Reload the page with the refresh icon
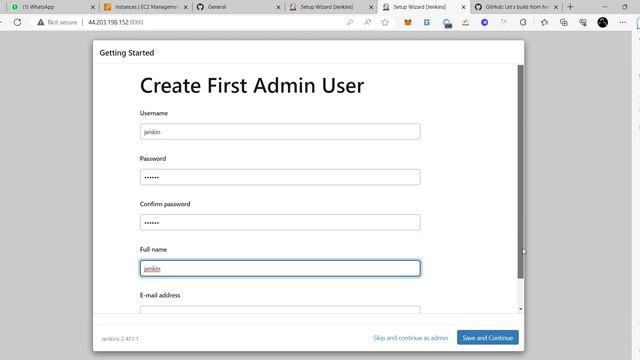 tap(17, 22)
